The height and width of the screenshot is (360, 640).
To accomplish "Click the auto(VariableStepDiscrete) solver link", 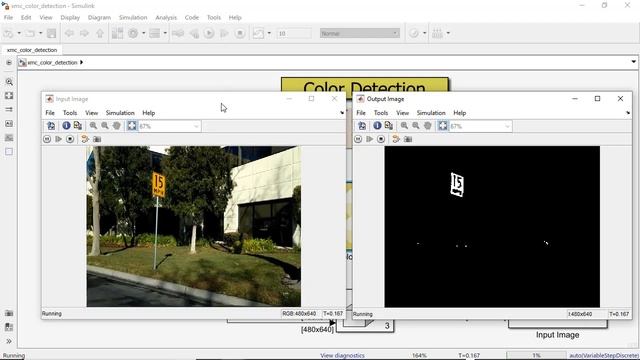I will [604, 356].
